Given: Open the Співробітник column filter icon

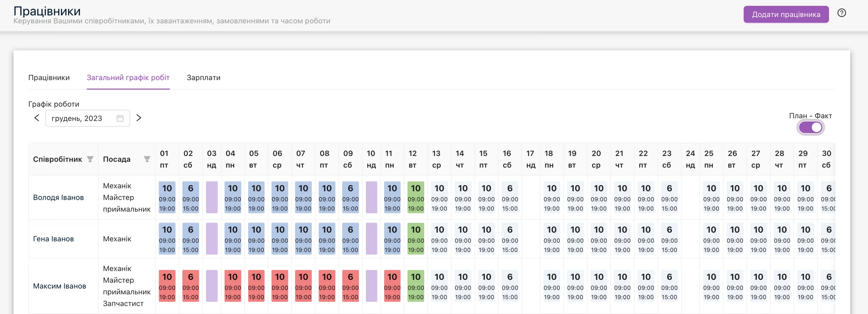Looking at the screenshot, I should [90, 159].
